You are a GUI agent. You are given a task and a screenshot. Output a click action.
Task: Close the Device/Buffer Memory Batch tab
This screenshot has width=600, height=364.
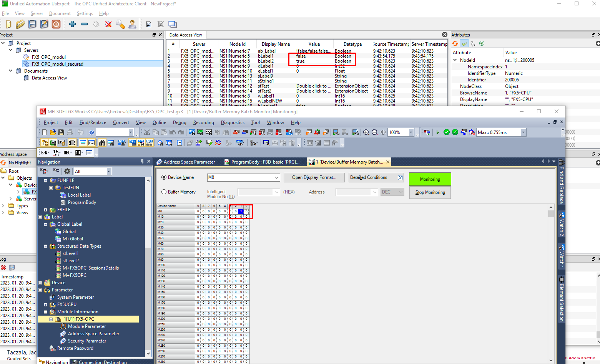click(388, 162)
